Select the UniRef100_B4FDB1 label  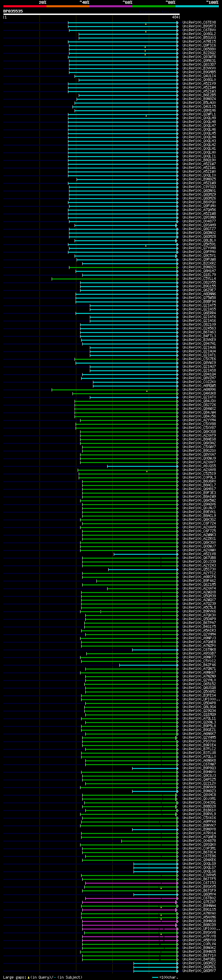pos(199,959)
